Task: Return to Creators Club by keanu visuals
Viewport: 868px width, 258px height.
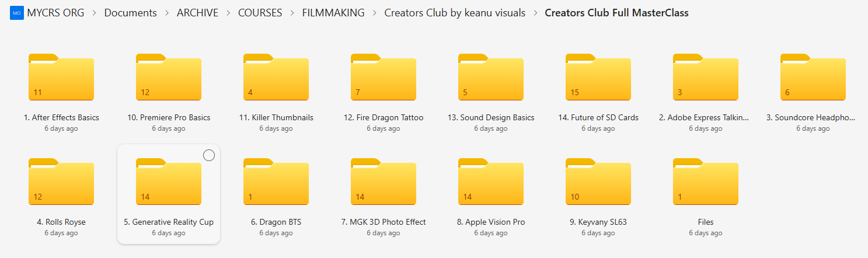Action: coord(455,13)
